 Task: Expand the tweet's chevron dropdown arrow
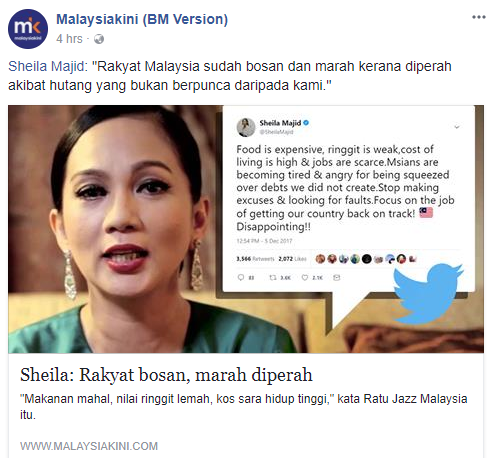(457, 127)
